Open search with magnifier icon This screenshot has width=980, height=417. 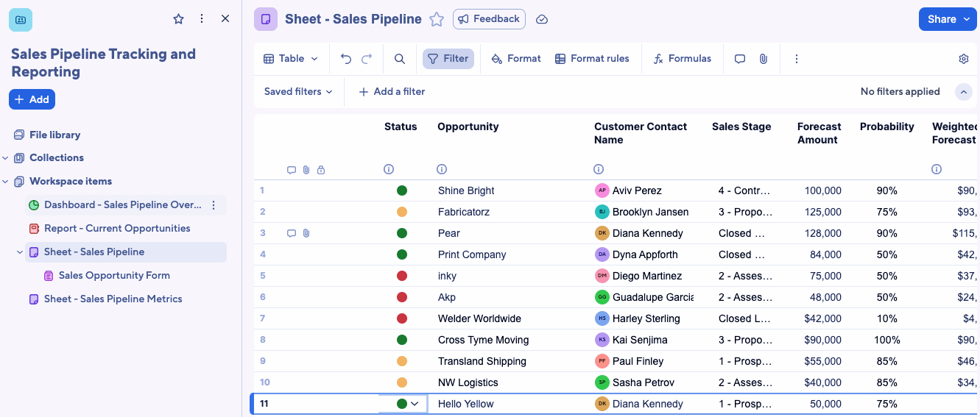click(400, 59)
